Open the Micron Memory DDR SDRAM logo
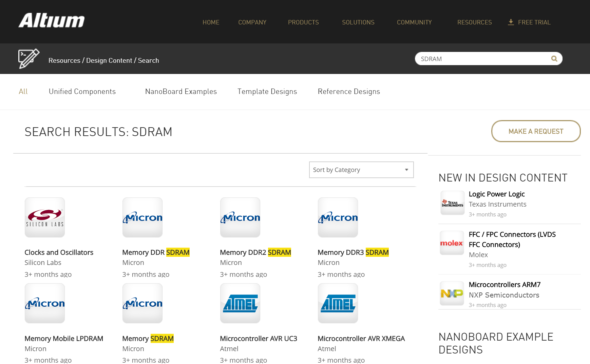 coord(142,217)
